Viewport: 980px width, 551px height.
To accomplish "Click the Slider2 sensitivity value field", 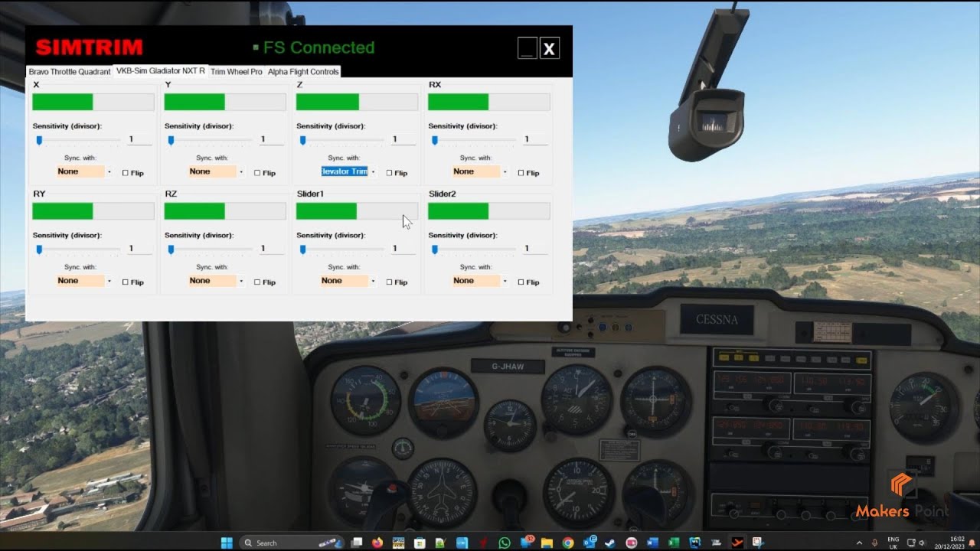I will pos(534,249).
